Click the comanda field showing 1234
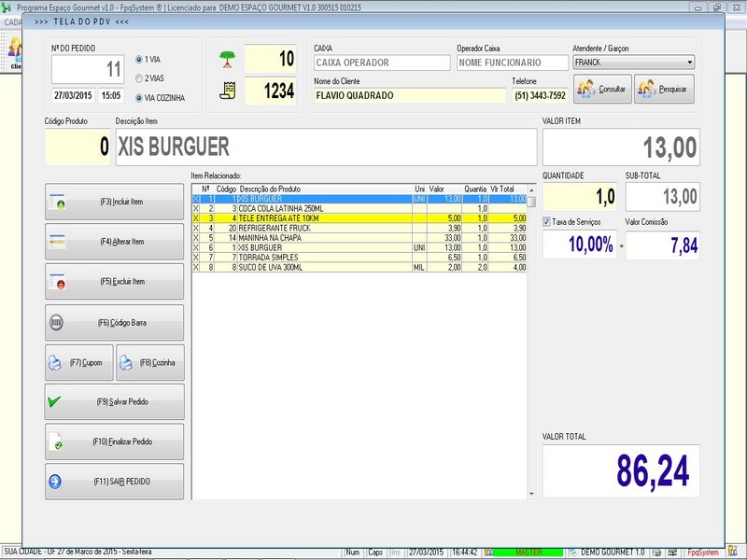The image size is (747, 560). click(x=270, y=91)
